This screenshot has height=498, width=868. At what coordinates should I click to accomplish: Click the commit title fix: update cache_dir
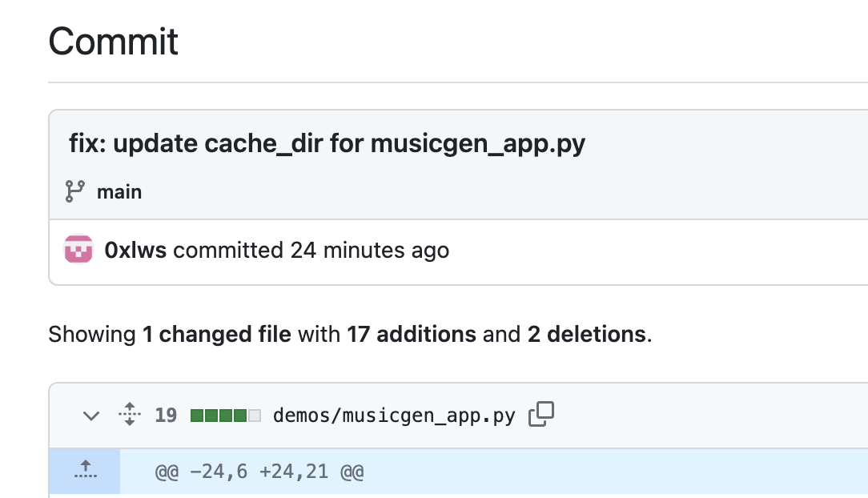coord(328,143)
